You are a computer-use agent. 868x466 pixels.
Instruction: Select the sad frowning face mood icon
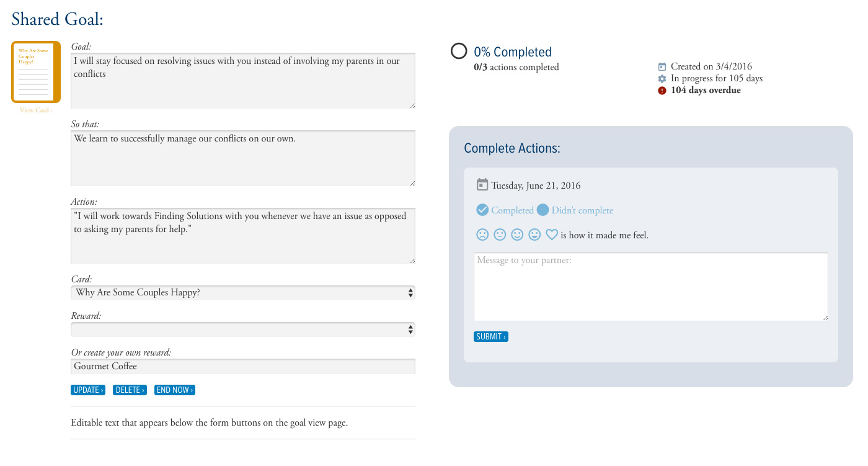482,235
